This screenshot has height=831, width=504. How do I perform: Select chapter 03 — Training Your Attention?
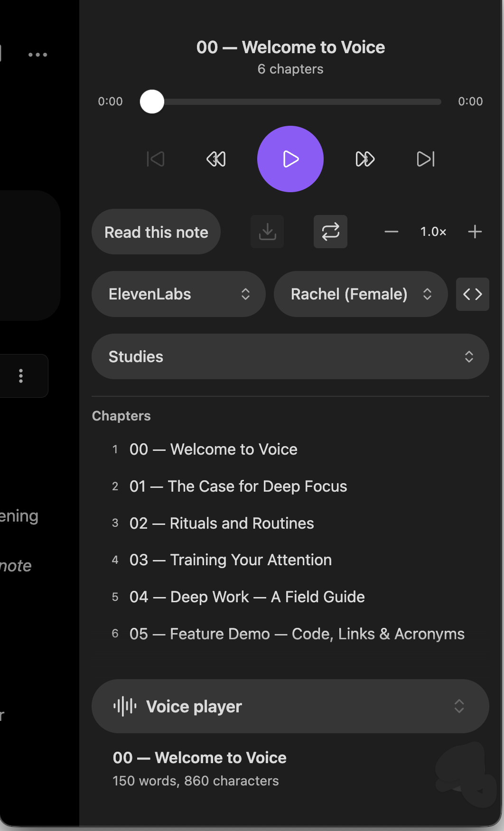(x=290, y=560)
